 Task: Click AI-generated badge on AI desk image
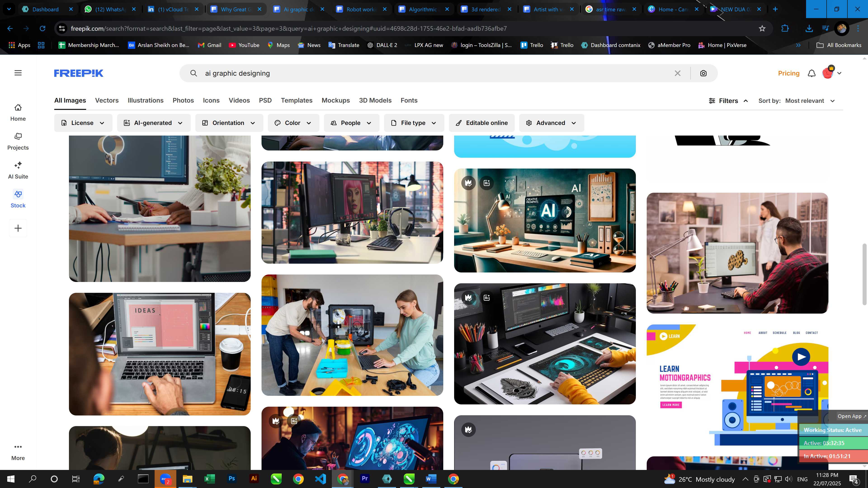487,183
